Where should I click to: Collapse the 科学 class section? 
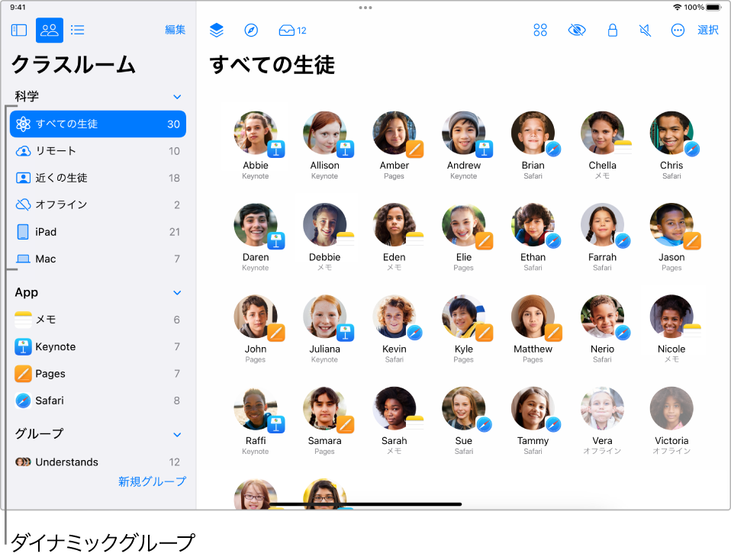[177, 97]
